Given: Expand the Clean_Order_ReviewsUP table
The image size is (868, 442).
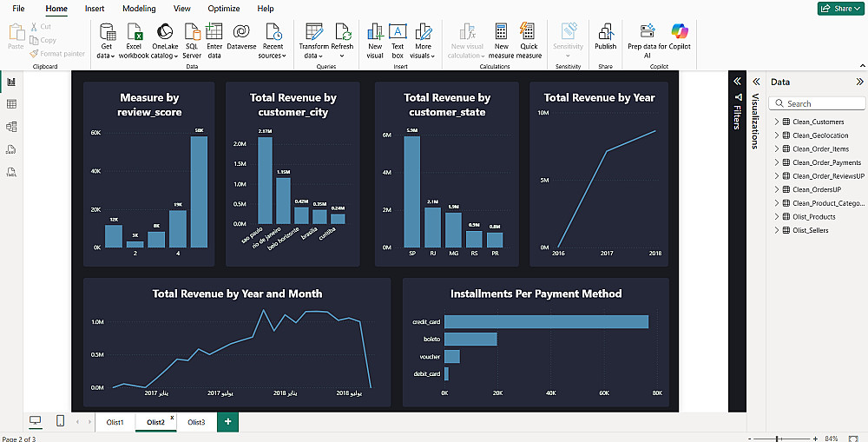Looking at the screenshot, I should 776,176.
